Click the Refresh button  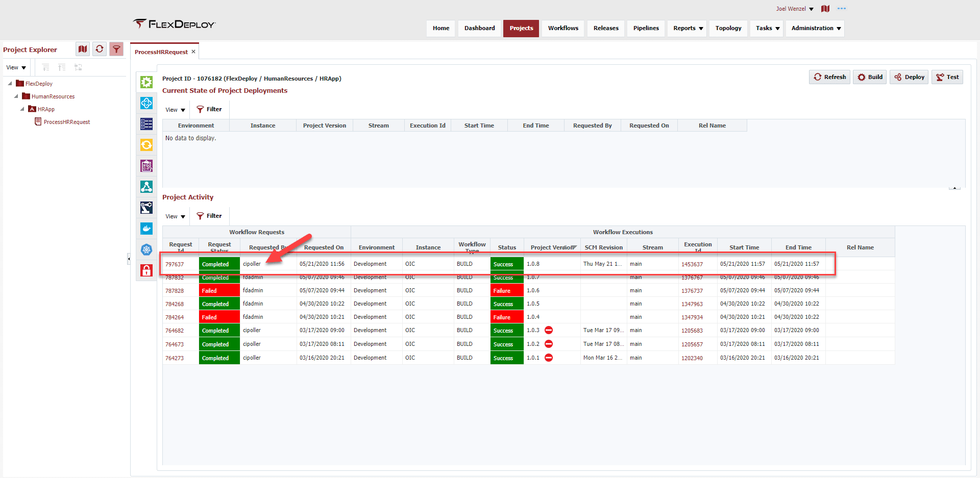(x=830, y=77)
